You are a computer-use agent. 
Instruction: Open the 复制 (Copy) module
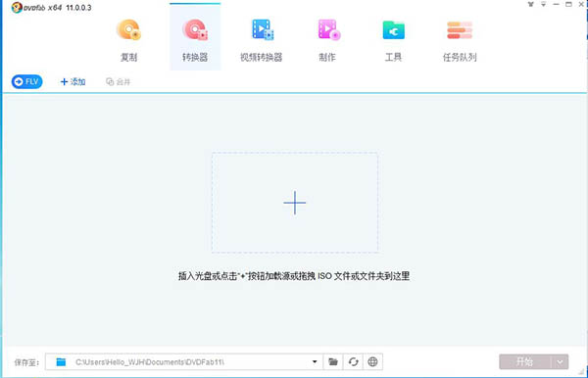[x=128, y=40]
